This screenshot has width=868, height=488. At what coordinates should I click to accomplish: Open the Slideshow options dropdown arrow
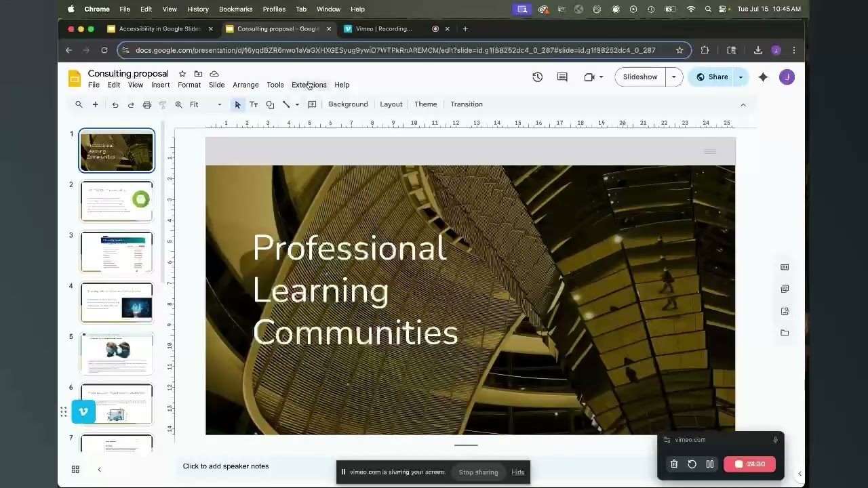[673, 77]
